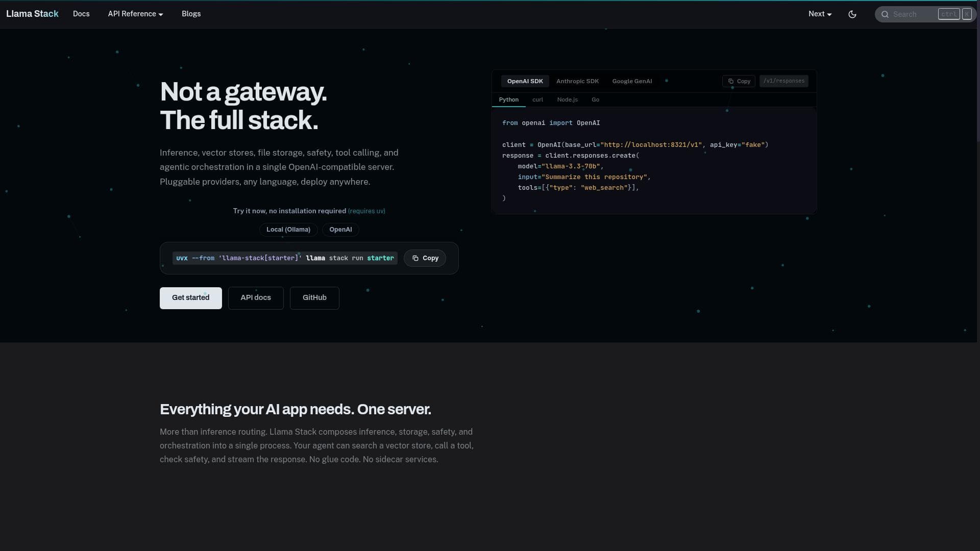
Task: Click copy icon in code panel header
Action: 731,81
